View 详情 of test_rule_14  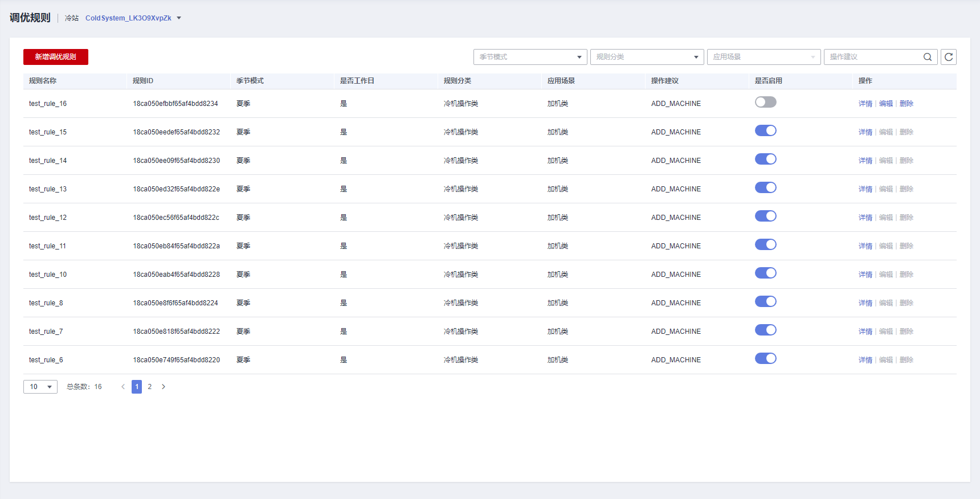(865, 161)
